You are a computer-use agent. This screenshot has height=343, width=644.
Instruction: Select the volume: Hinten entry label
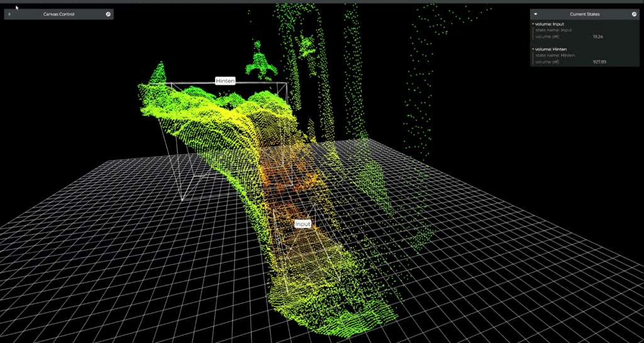(x=551, y=49)
